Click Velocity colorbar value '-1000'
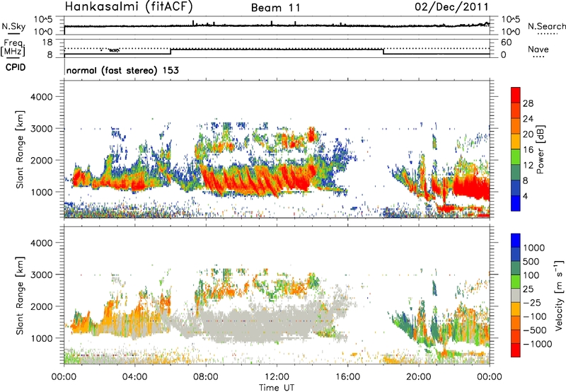The image size is (566, 392). [538, 344]
